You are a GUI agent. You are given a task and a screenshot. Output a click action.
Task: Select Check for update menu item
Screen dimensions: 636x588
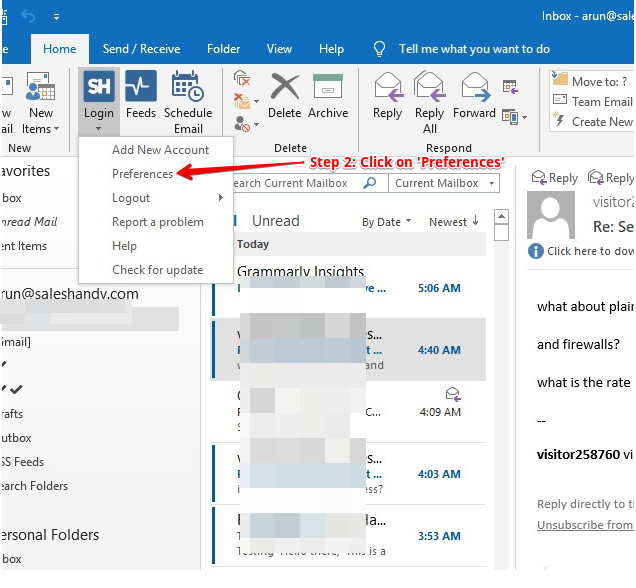pos(156,270)
